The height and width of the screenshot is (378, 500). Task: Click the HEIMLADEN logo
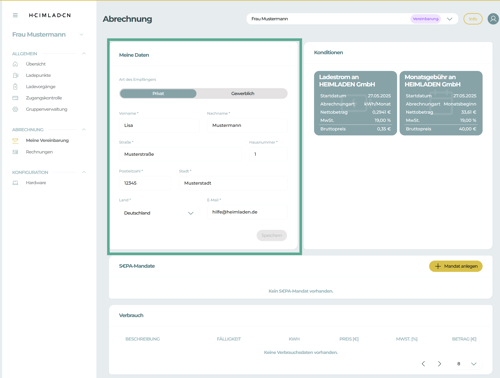[50, 15]
